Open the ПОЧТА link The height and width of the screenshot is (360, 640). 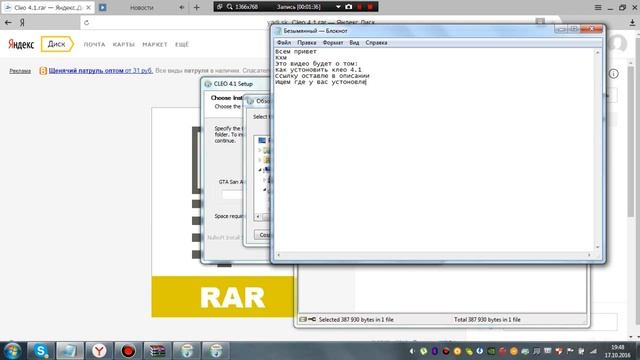pyautogui.click(x=94, y=44)
